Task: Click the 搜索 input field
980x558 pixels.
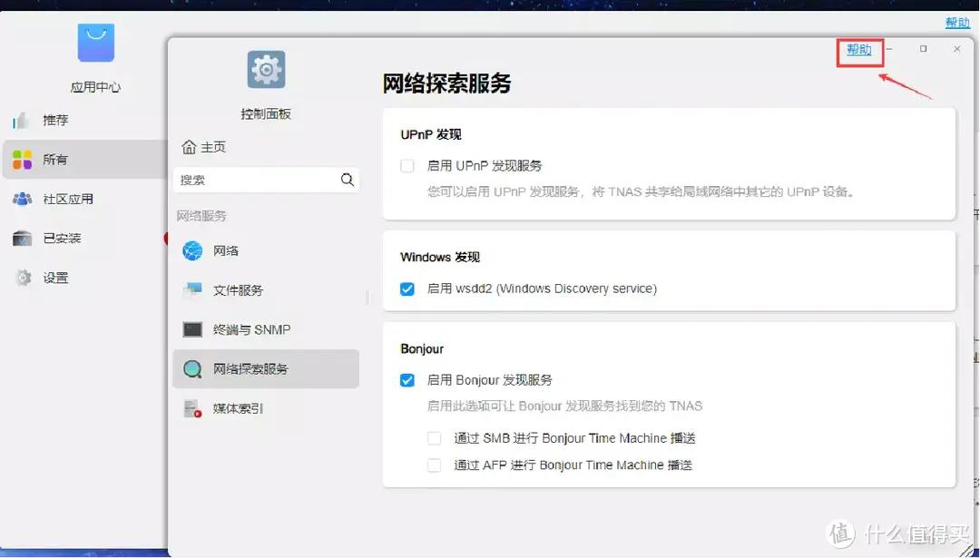Action: 266,180
